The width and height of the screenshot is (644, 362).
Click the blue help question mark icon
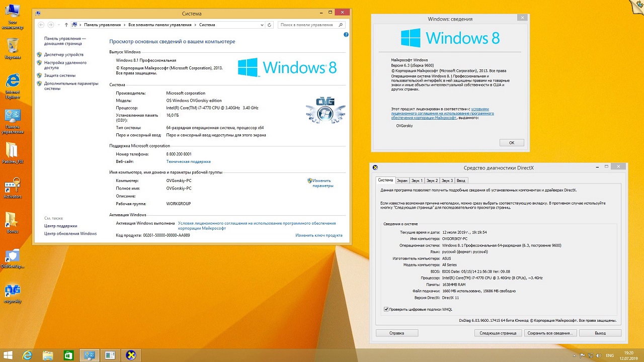click(346, 35)
